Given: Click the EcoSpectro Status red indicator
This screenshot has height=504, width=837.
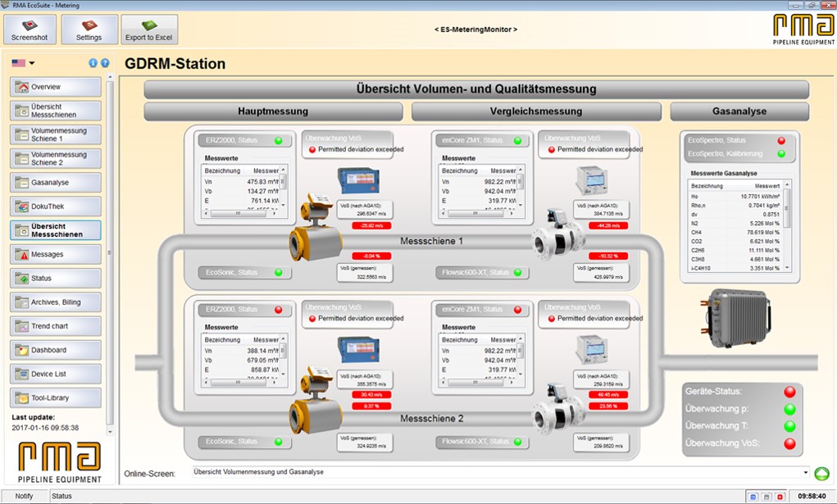Looking at the screenshot, I should (x=781, y=141).
